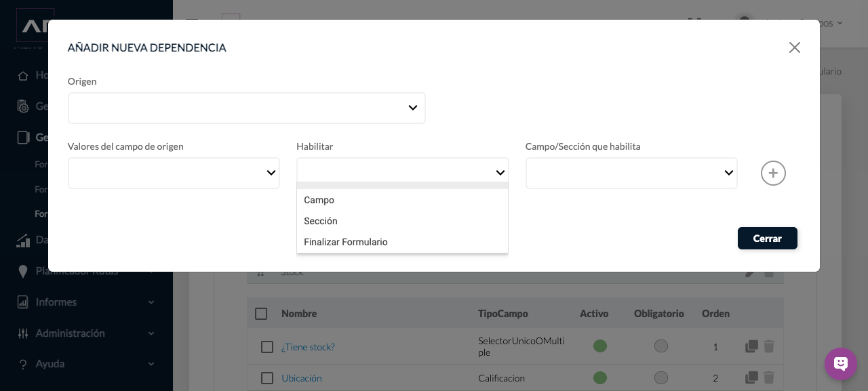The width and height of the screenshot is (868, 391).
Task: Tick the checkbox for ¿Tiene stock?
Action: pos(267,347)
